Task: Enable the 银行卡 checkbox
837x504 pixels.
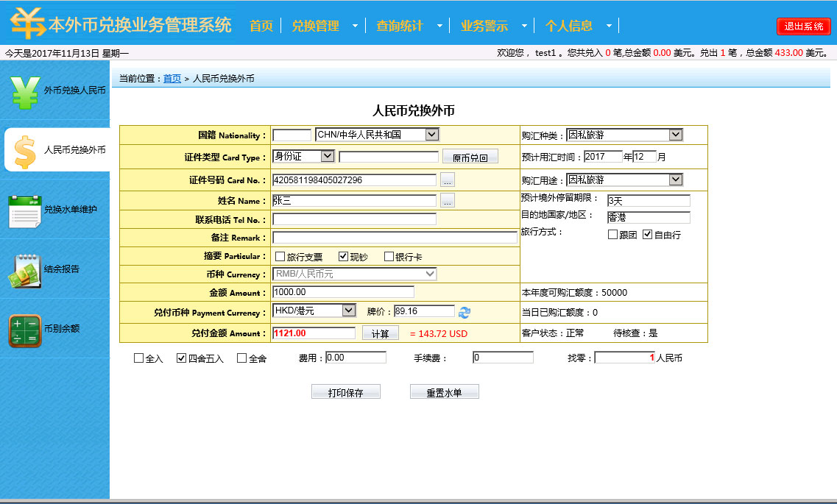Action: [389, 257]
